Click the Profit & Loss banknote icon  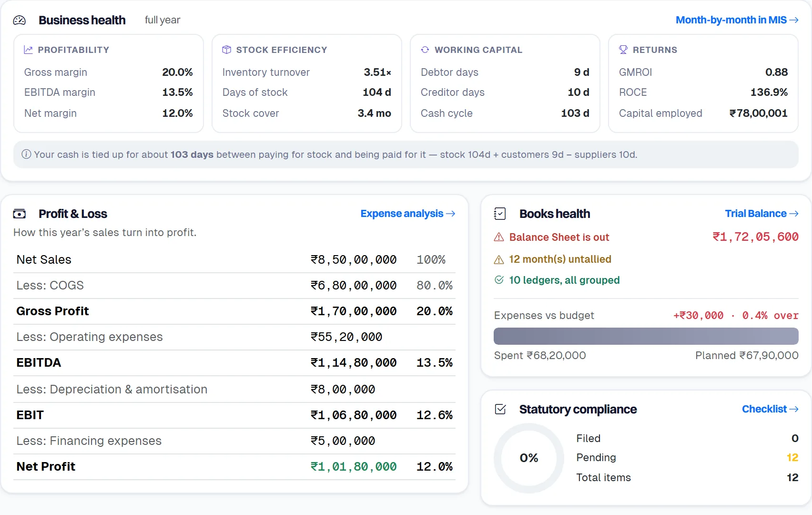click(20, 214)
